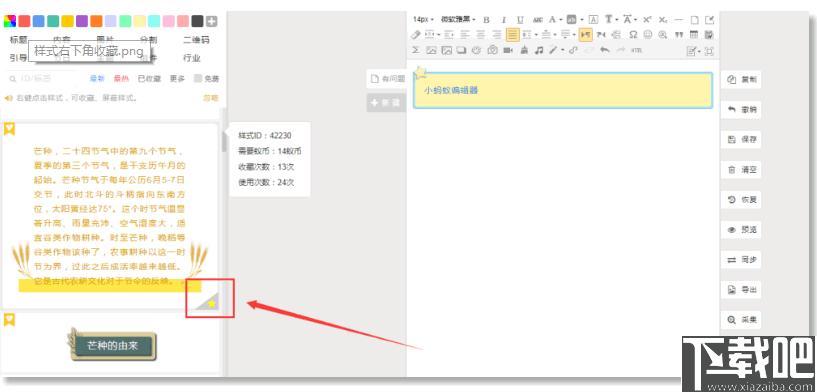Toggle the fullscreen editor icon
The width and height of the screenshot is (817, 392).
[x=709, y=51]
